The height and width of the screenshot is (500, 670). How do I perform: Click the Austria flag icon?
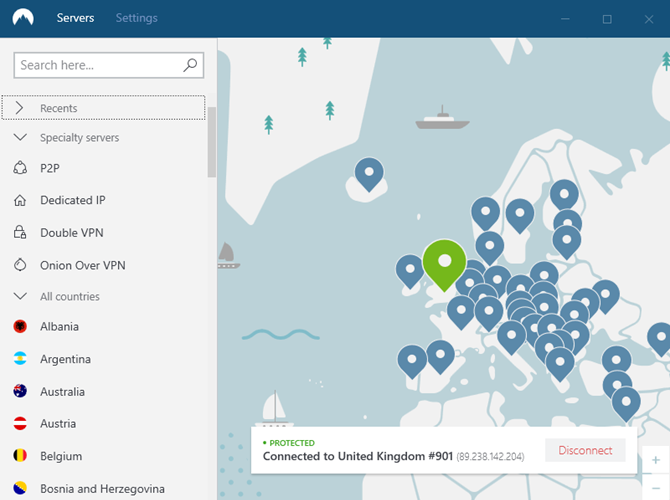[20, 424]
